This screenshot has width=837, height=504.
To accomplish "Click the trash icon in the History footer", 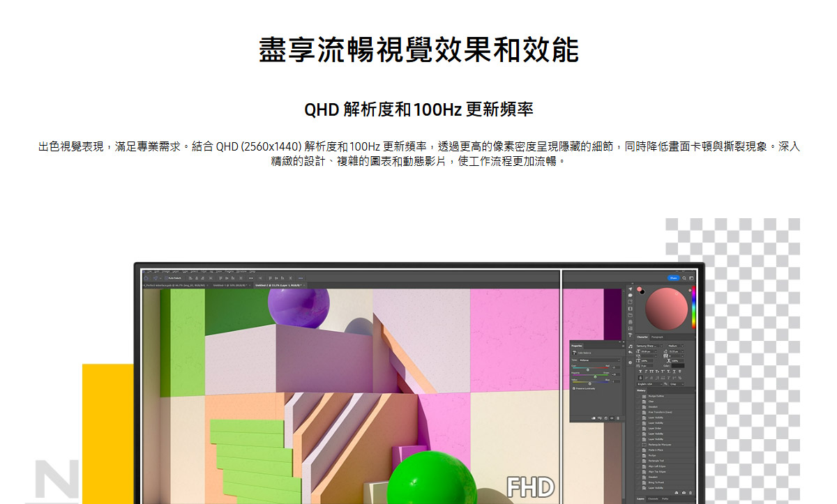I will point(691,493).
